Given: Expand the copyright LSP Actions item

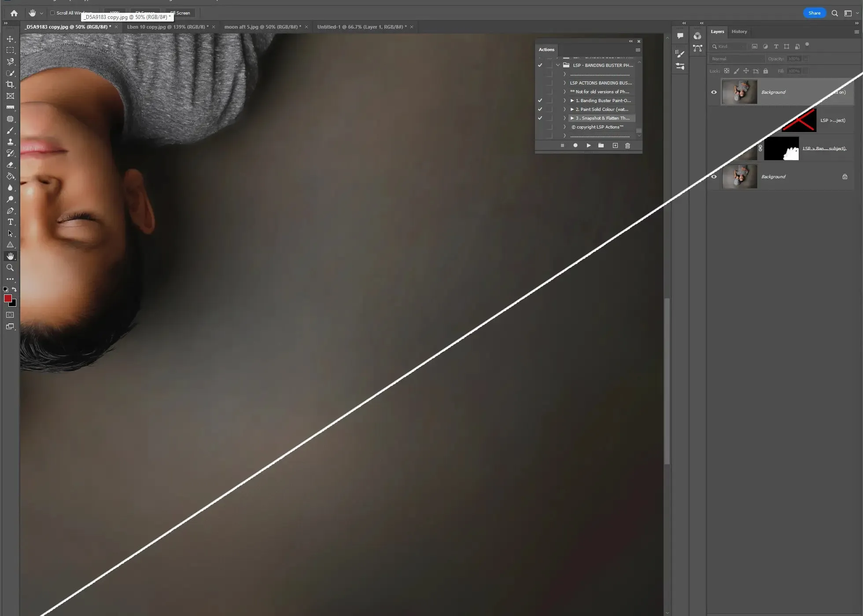Looking at the screenshot, I should click(564, 127).
